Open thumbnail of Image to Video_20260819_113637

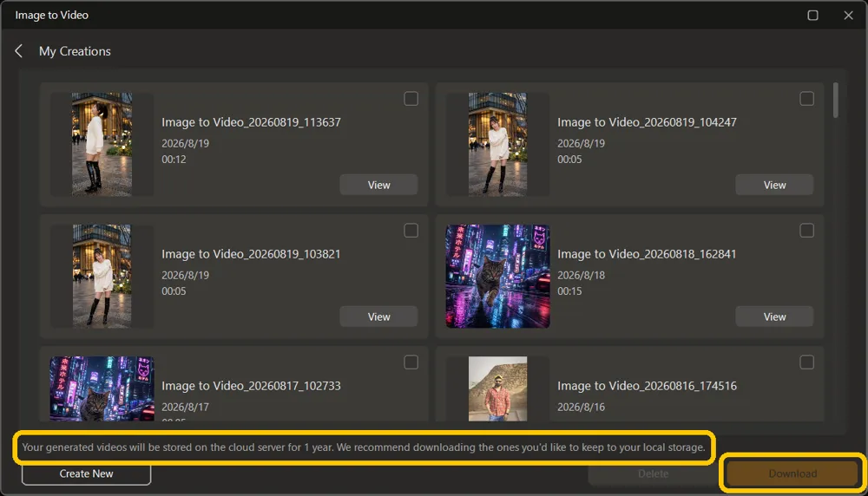[x=102, y=144]
